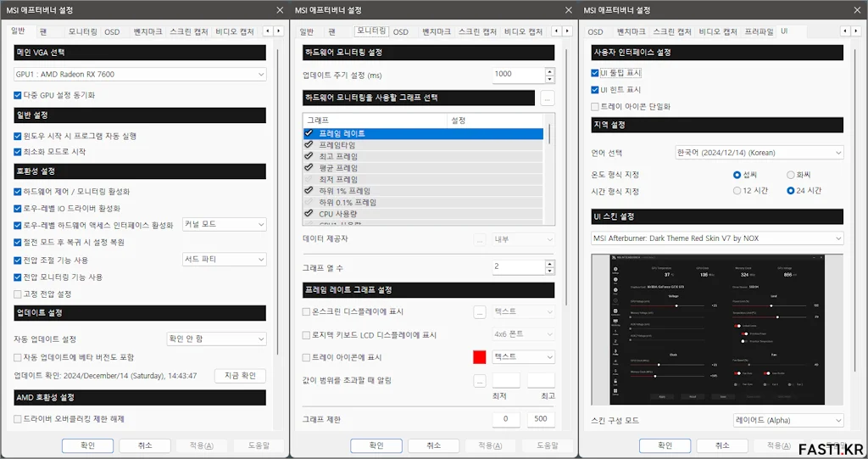Click 확인 in the UI settings window
The height and width of the screenshot is (459, 868).
click(x=665, y=445)
